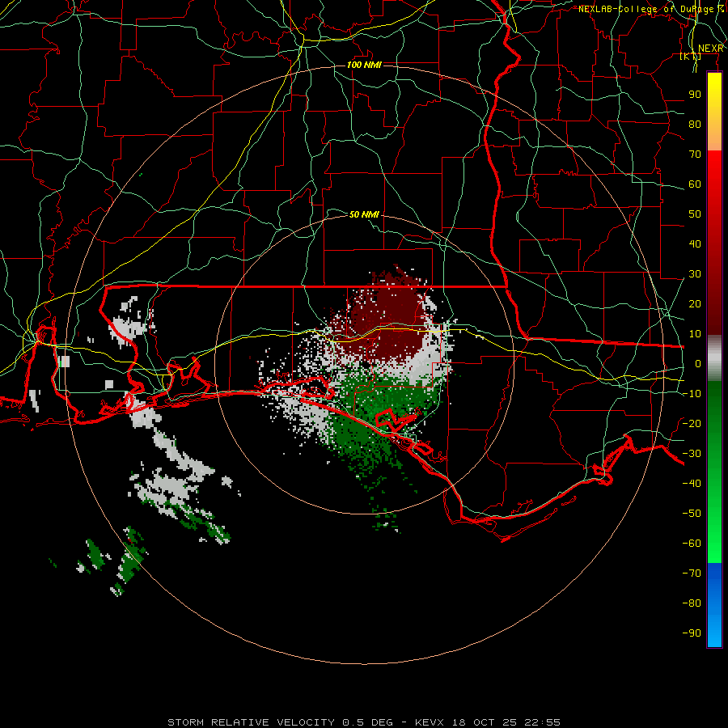
Task: Click the "30" label on the velocity scale
Action: tap(695, 274)
